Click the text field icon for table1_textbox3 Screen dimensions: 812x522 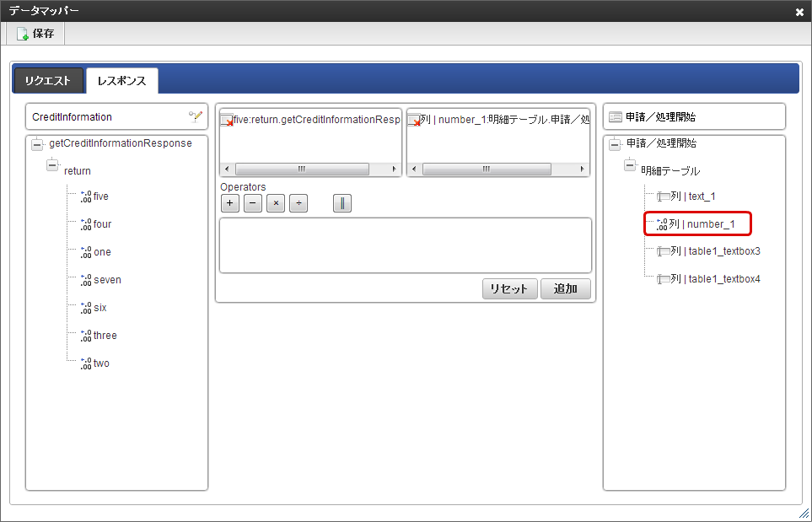pyautogui.click(x=664, y=251)
